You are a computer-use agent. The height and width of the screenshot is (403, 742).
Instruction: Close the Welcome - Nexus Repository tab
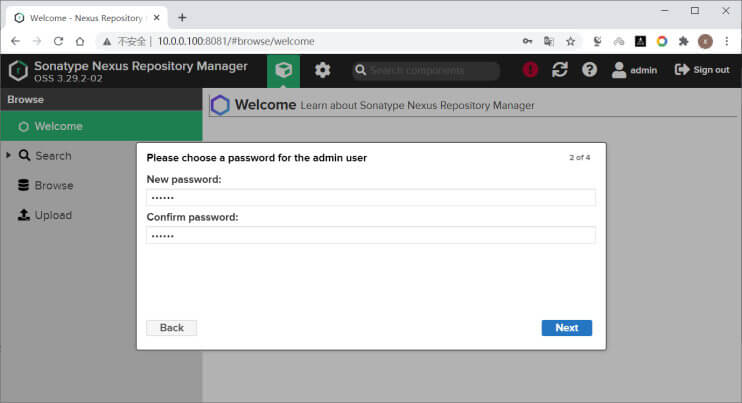[157, 18]
